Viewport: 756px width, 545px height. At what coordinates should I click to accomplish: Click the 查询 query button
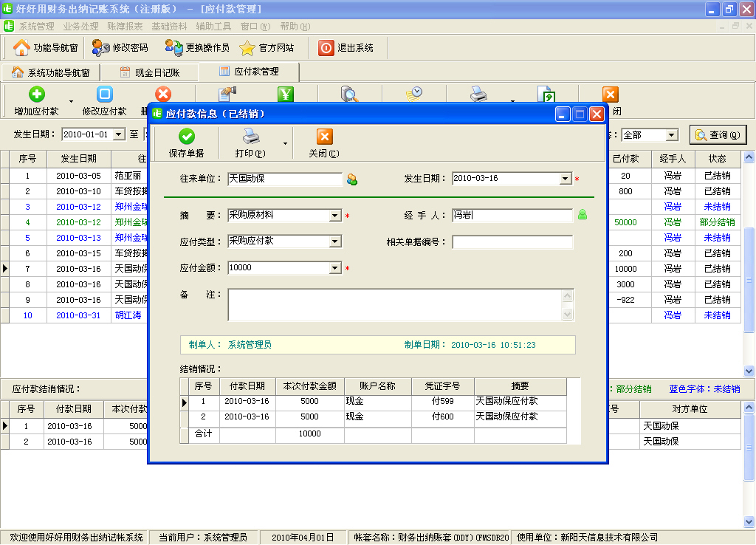[718, 135]
